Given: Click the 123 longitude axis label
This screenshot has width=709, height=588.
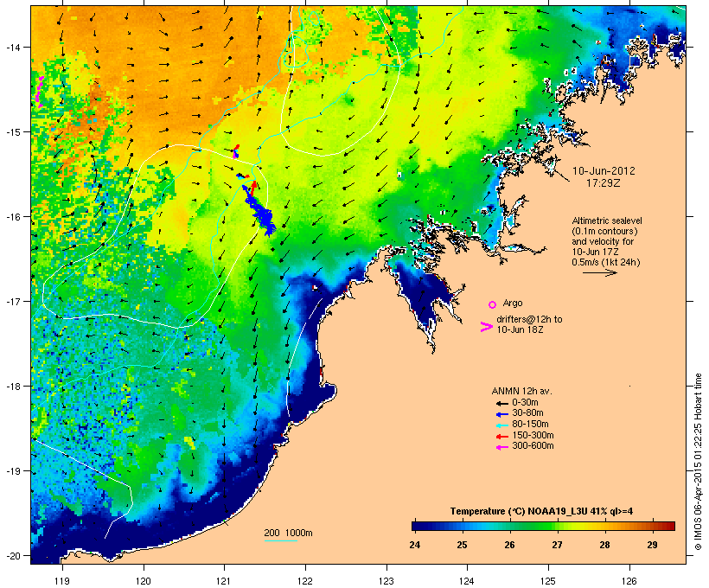Looking at the screenshot, I should [x=386, y=581].
